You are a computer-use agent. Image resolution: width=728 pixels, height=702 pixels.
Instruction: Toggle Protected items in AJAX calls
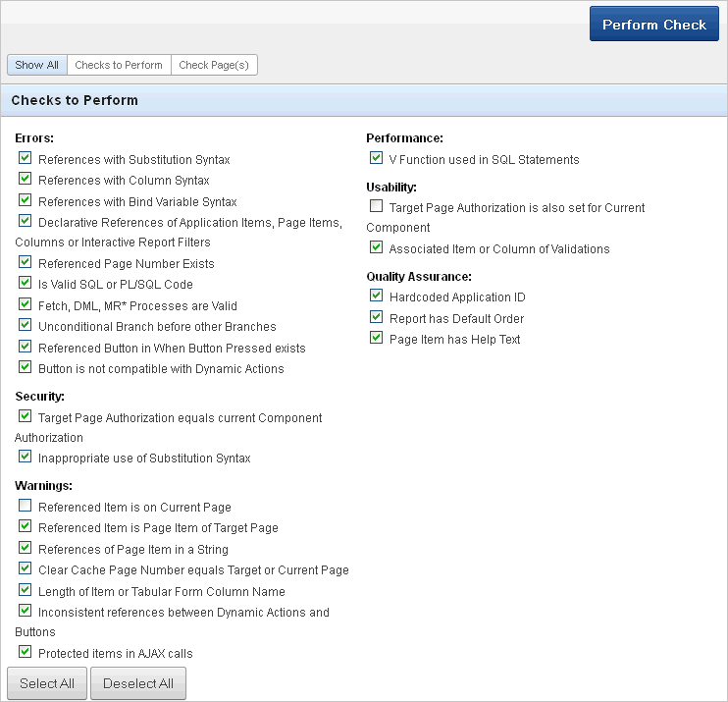click(26, 652)
